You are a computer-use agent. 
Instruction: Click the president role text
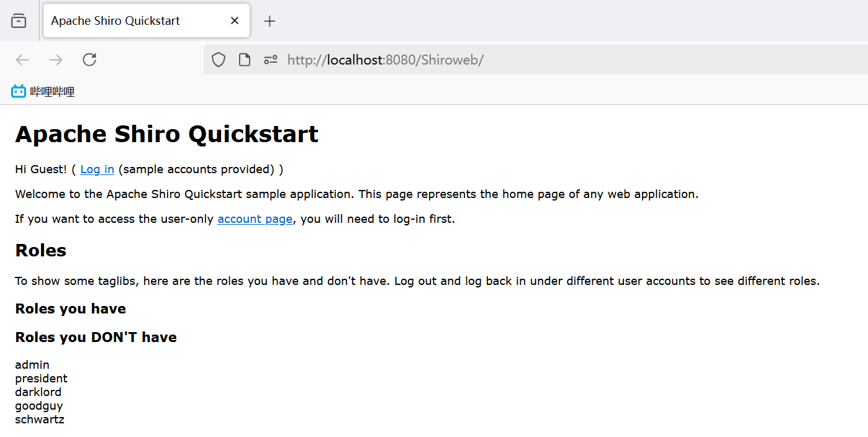click(41, 379)
